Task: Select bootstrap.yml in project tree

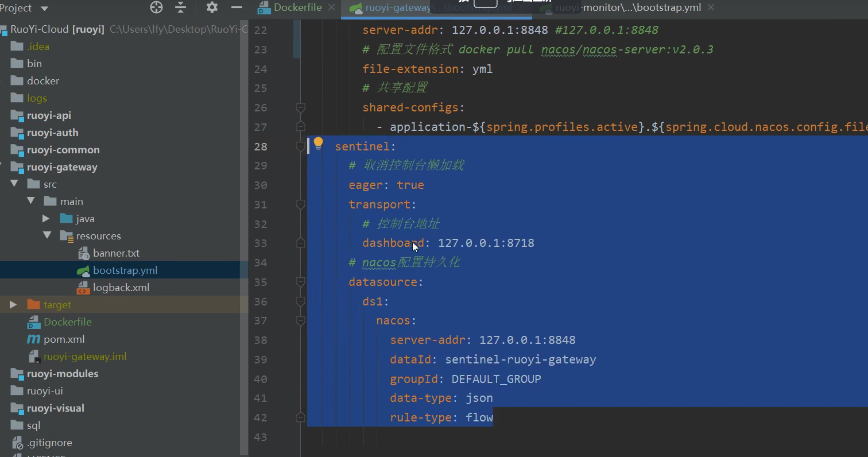Action: [x=125, y=270]
